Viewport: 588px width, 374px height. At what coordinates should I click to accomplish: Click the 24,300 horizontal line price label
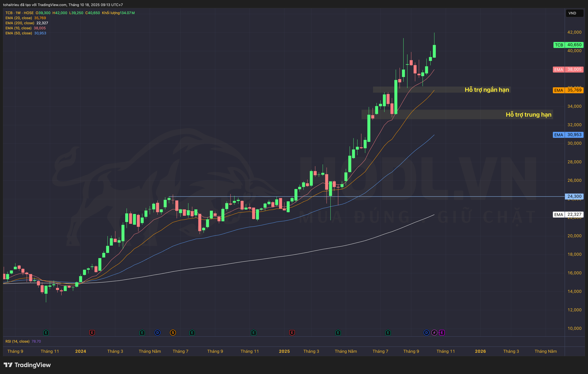tap(574, 196)
